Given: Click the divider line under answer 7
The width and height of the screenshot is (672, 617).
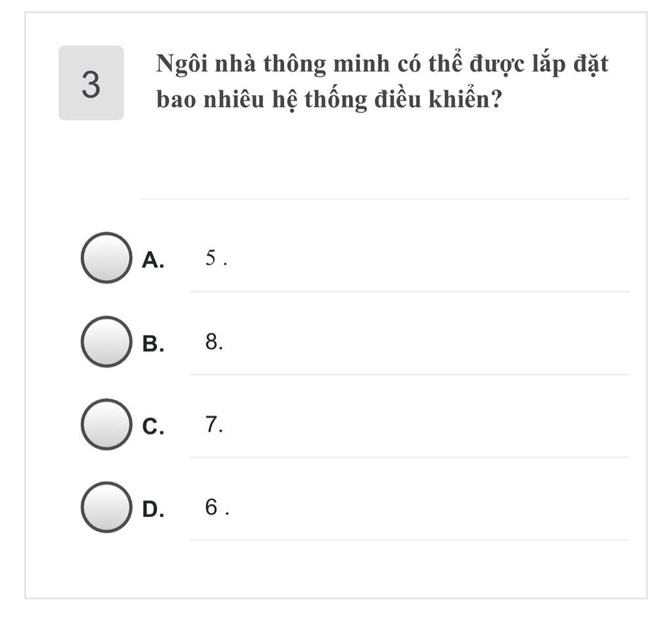Looking at the screenshot, I should tap(408, 457).
